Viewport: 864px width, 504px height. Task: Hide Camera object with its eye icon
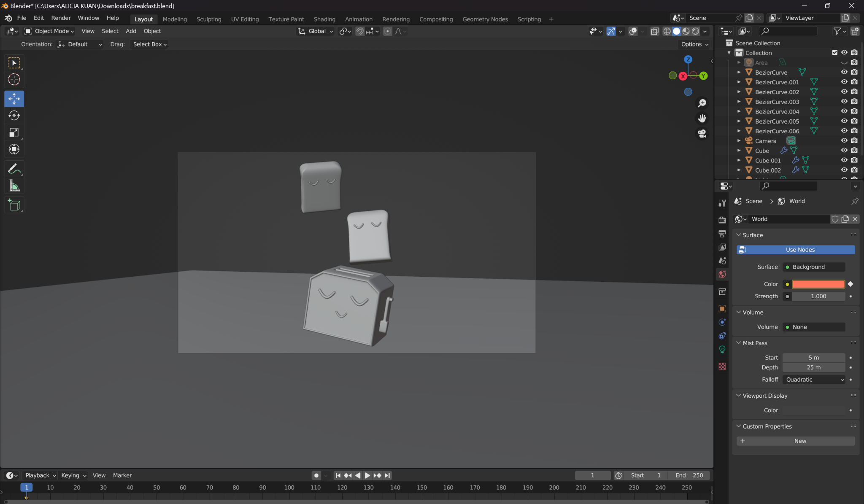point(844,141)
